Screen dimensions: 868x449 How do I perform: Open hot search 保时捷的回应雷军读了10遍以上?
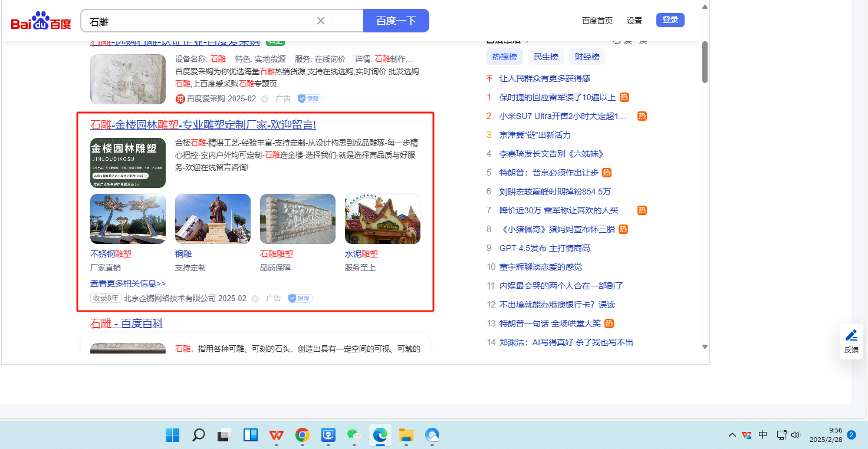557,97
